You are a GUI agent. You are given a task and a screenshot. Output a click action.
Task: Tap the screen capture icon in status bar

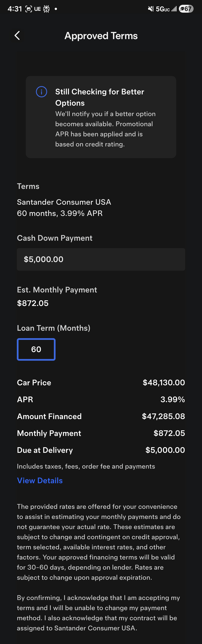(x=29, y=9)
